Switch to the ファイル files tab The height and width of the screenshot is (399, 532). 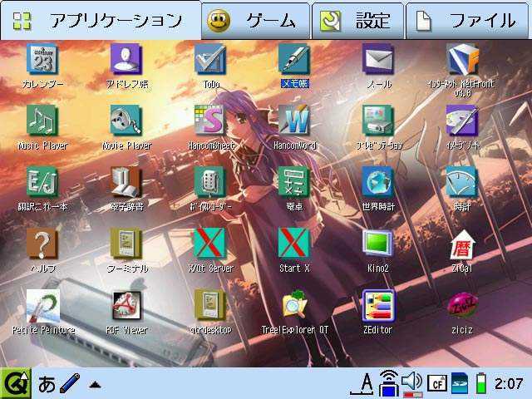(467, 21)
